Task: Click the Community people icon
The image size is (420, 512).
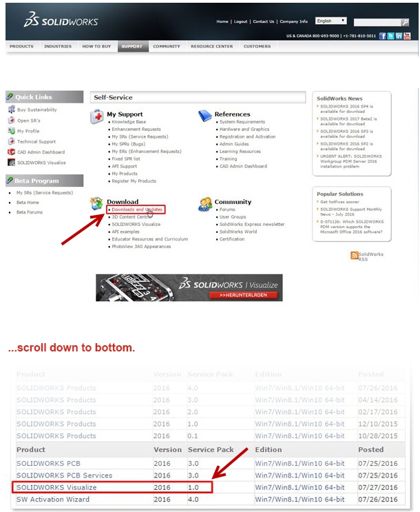Action: click(x=205, y=204)
